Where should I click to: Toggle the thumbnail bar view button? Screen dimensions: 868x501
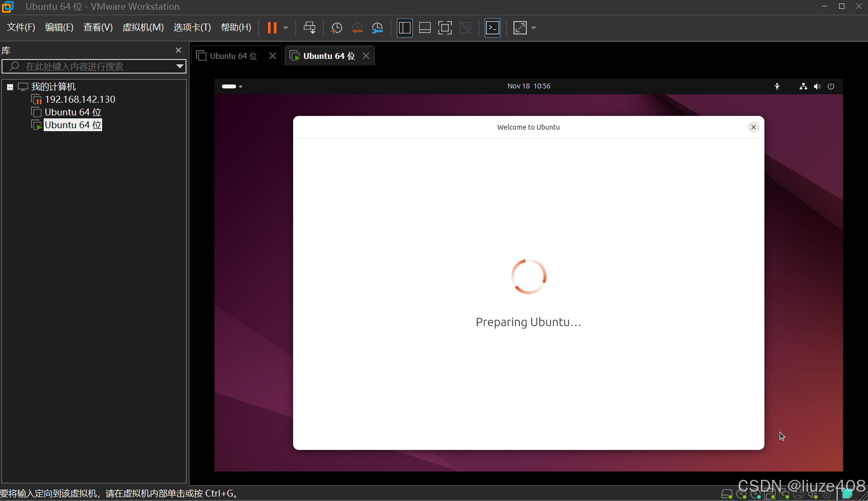point(425,28)
